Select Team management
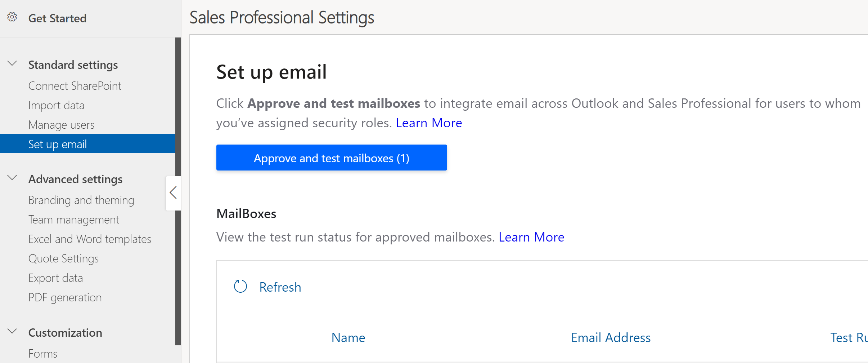Image resolution: width=868 pixels, height=363 pixels. coord(74,220)
